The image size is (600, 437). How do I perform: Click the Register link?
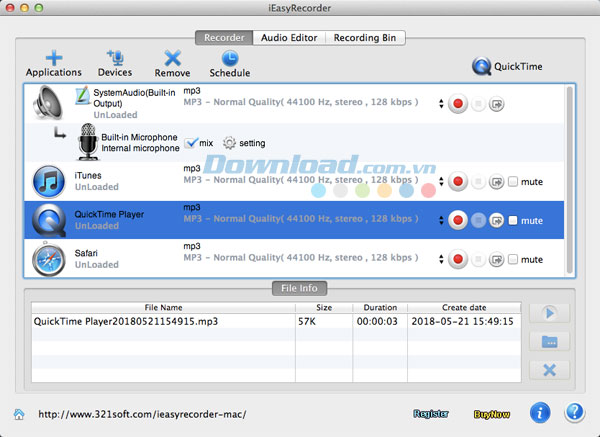[430, 414]
